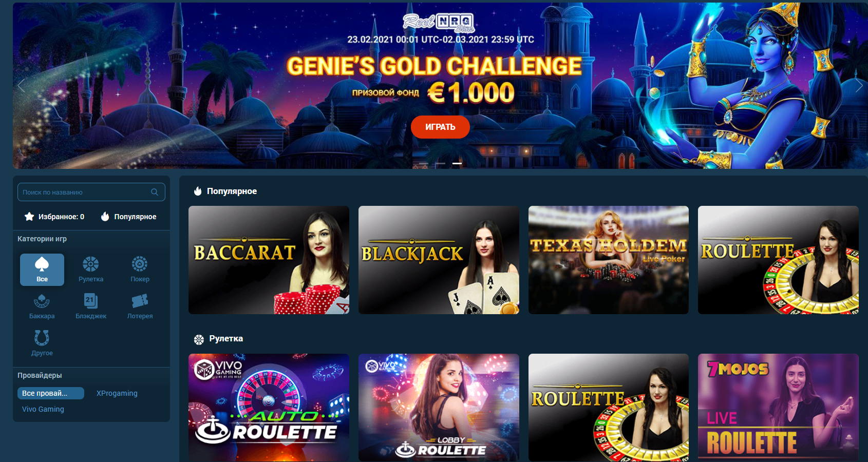The image size is (868, 462).
Task: Select the Все провай... provider filter
Action: (x=51, y=393)
